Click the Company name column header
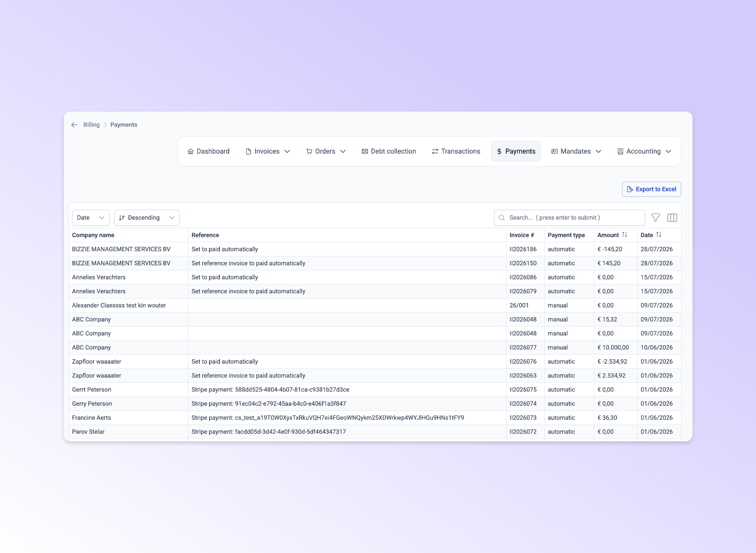This screenshot has width=756, height=553. 93,235
